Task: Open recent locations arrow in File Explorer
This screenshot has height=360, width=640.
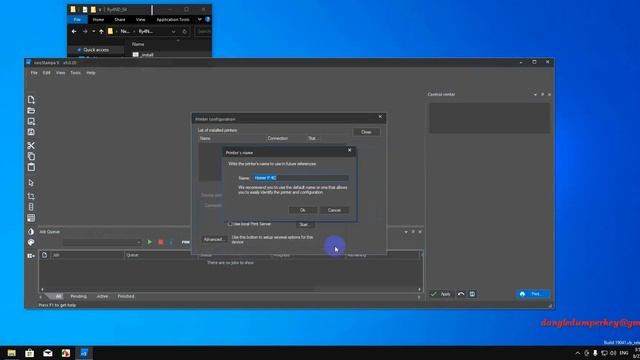Action: click(93, 31)
